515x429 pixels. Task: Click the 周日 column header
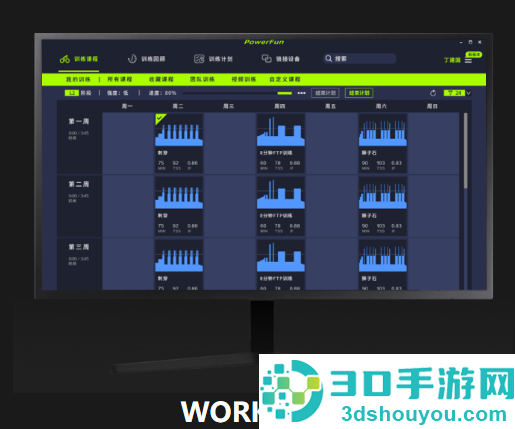(x=432, y=106)
